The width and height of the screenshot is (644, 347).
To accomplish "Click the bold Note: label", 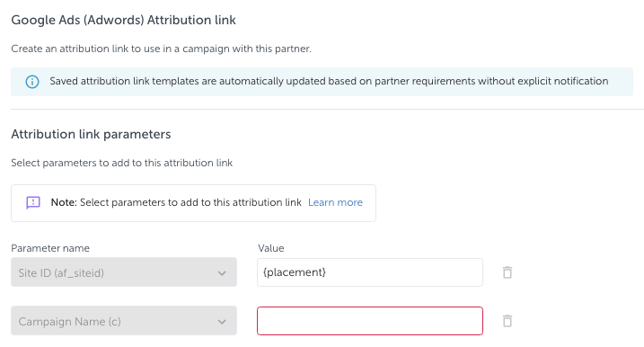I will 64,202.
